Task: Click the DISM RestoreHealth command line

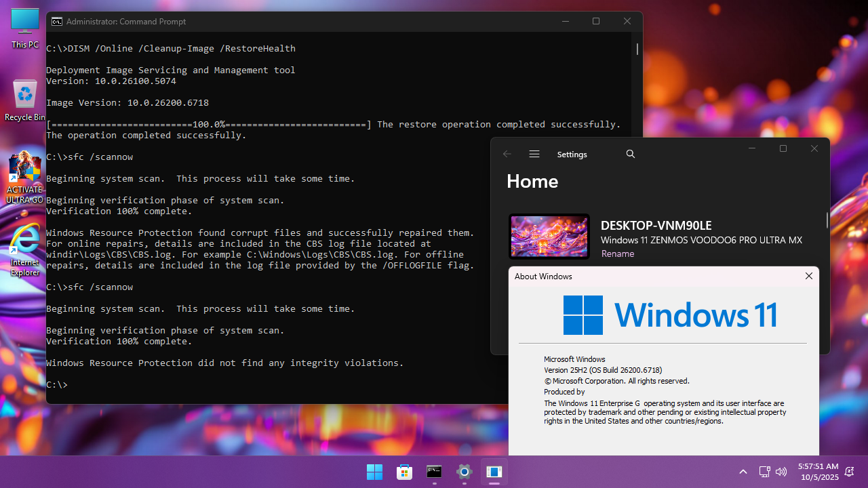Action: tap(171, 49)
